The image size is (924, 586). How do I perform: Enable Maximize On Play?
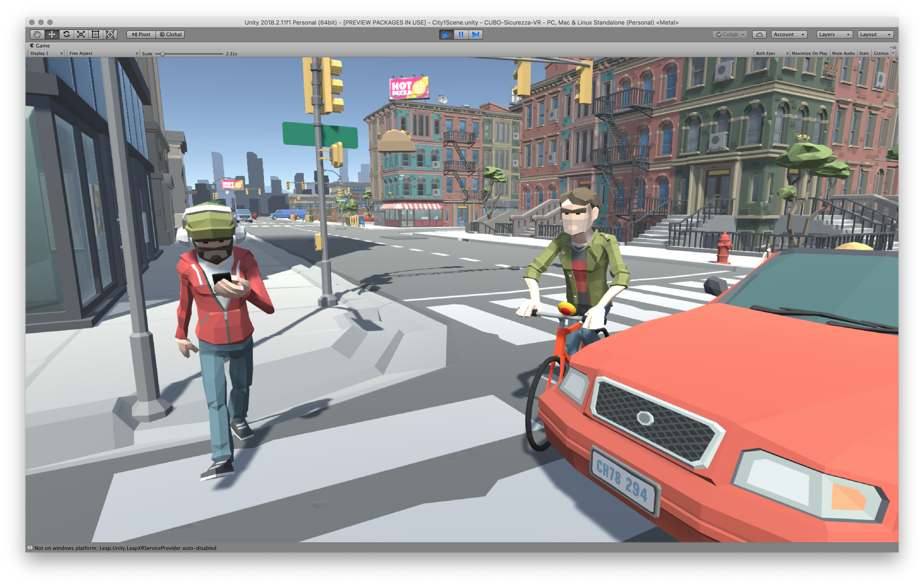click(810, 53)
